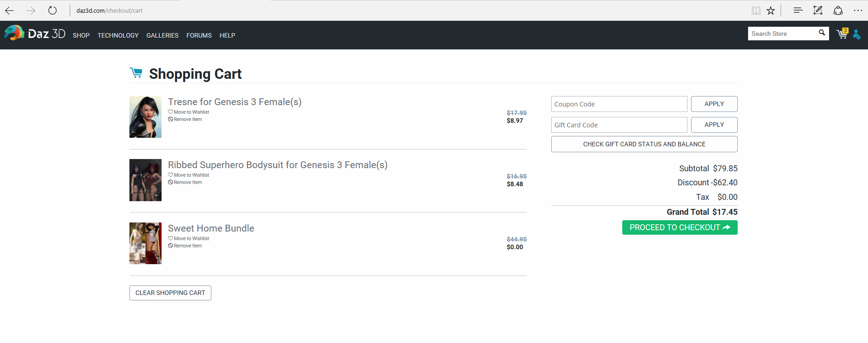868x343 pixels.
Task: Open the shopping cart icon in header
Action: (x=842, y=34)
